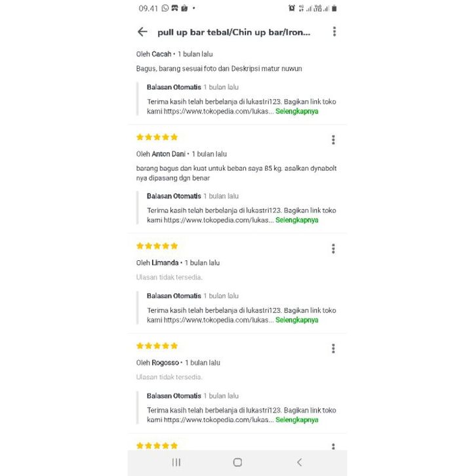Tap Android recent apps button
This screenshot has height=476, width=476.
176,462
